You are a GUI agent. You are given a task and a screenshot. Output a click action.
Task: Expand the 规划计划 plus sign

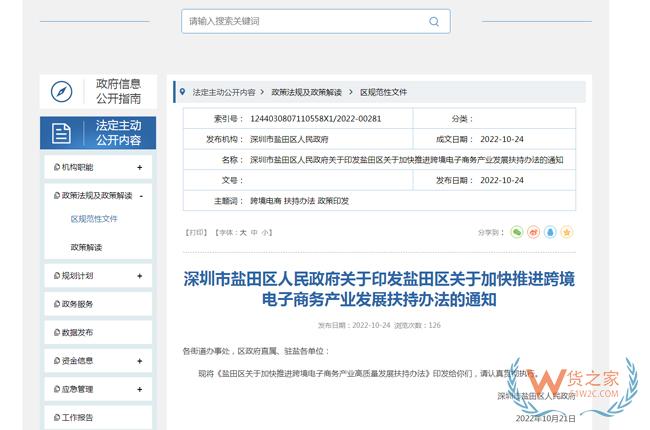pyautogui.click(x=140, y=276)
